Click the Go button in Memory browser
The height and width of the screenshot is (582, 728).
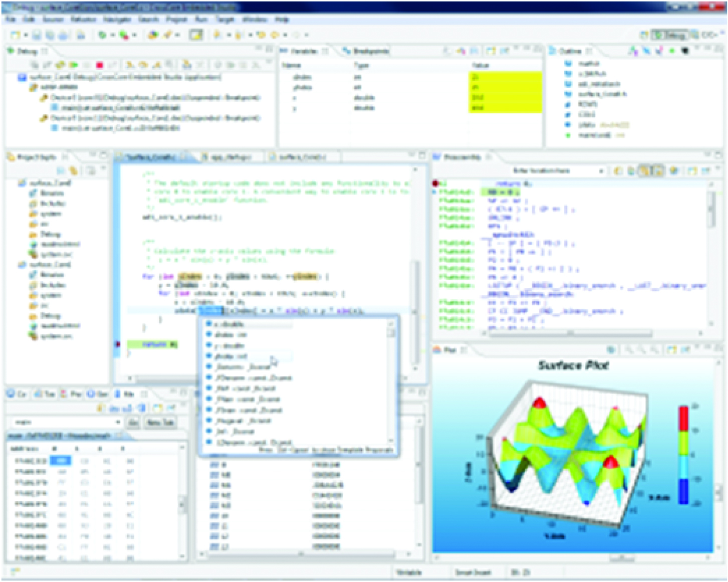click(x=133, y=423)
